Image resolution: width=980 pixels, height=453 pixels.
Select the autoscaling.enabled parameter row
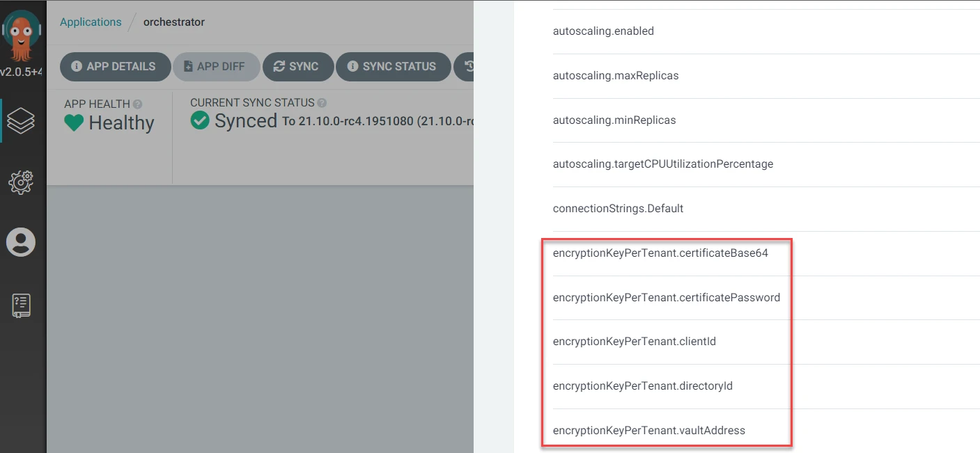pyautogui.click(x=766, y=31)
